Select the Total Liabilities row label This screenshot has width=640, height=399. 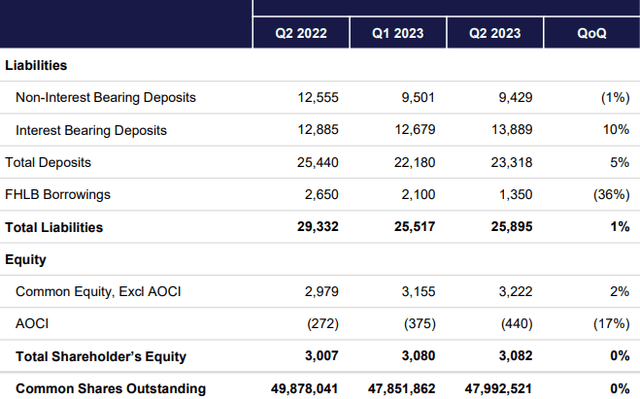coord(54,227)
